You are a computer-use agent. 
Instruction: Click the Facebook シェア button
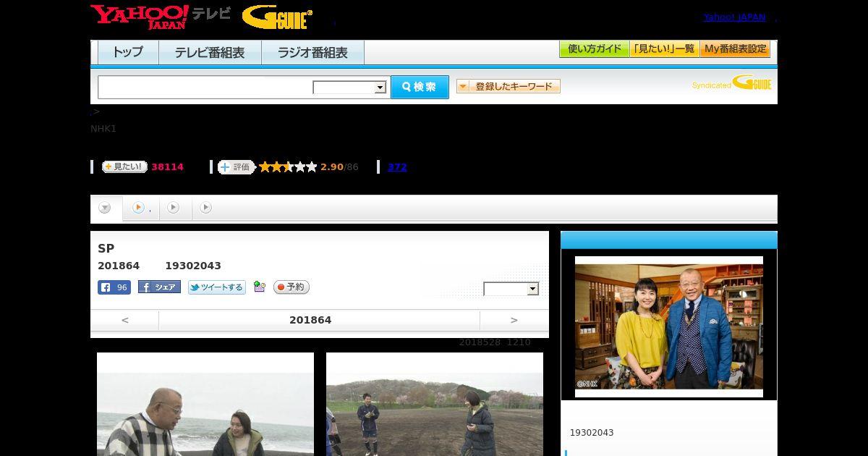click(x=159, y=287)
